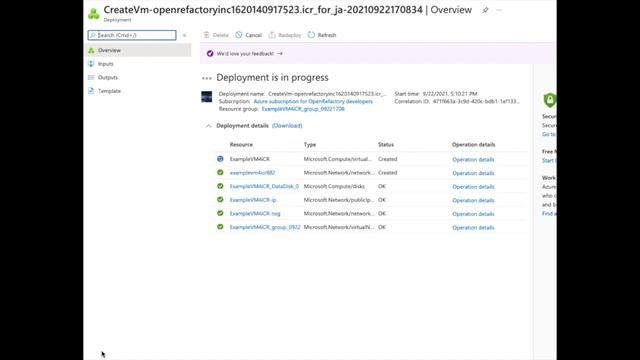
Task: Click the green check icon for ExampleVM4iCR-ip
Action: (220, 200)
